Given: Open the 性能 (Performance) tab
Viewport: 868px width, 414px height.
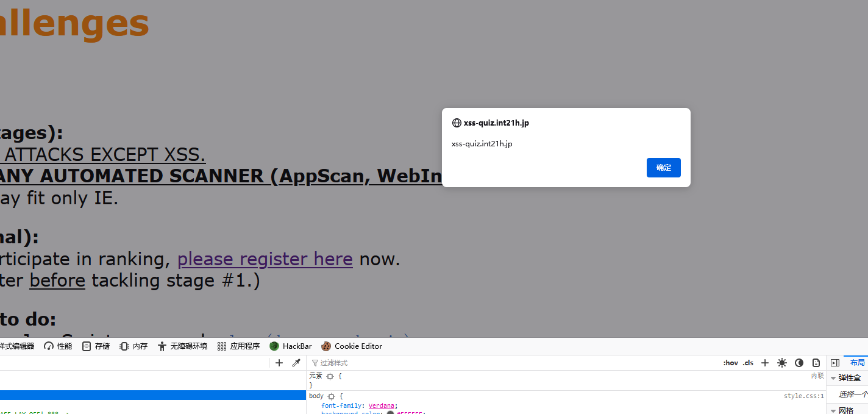Looking at the screenshot, I should (x=57, y=346).
